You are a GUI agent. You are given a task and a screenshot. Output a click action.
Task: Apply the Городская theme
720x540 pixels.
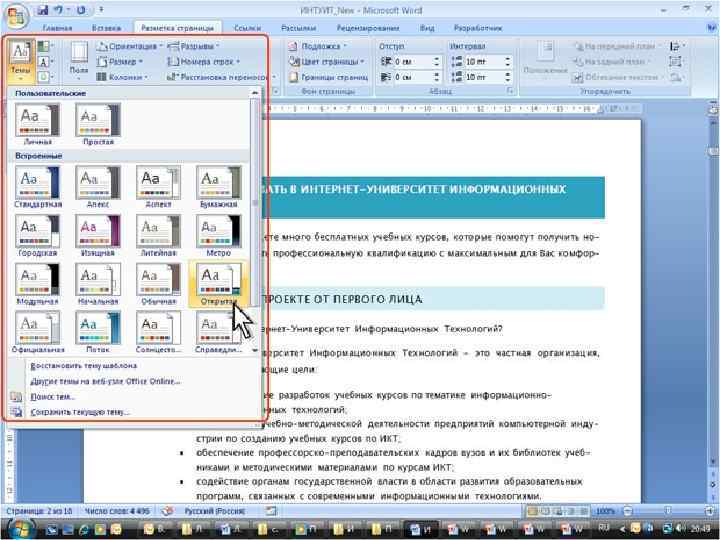pyautogui.click(x=38, y=236)
